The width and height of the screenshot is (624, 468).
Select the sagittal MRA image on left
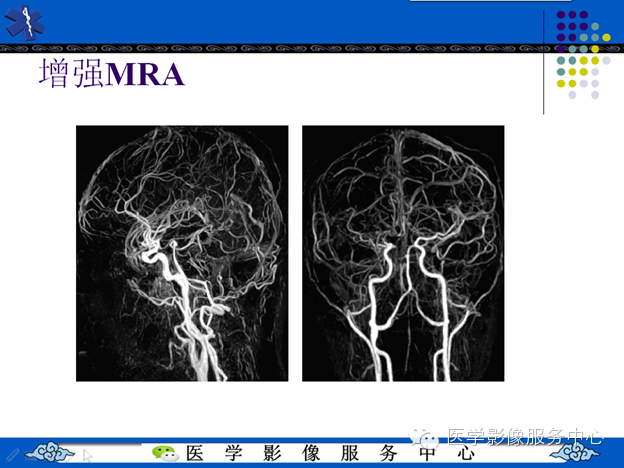(x=182, y=254)
